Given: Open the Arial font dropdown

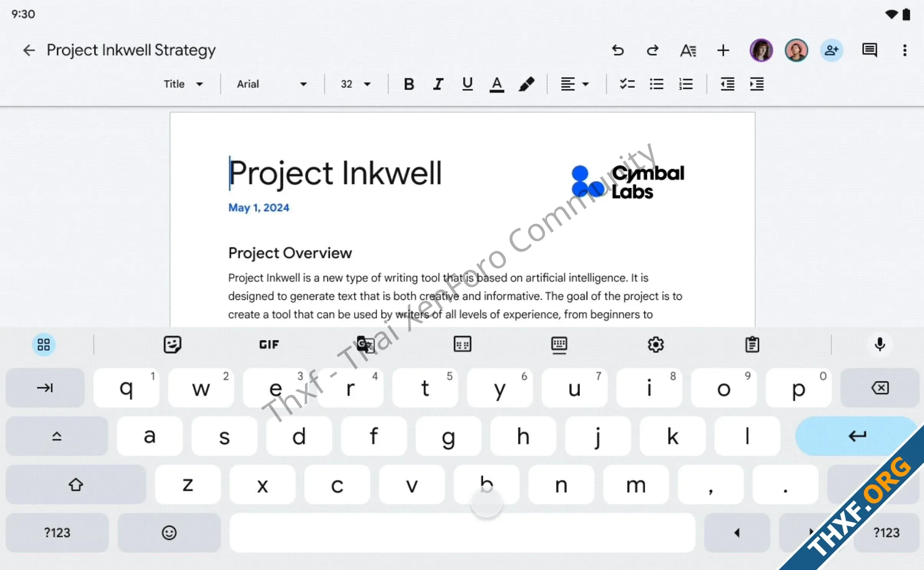Looking at the screenshot, I should coord(272,84).
